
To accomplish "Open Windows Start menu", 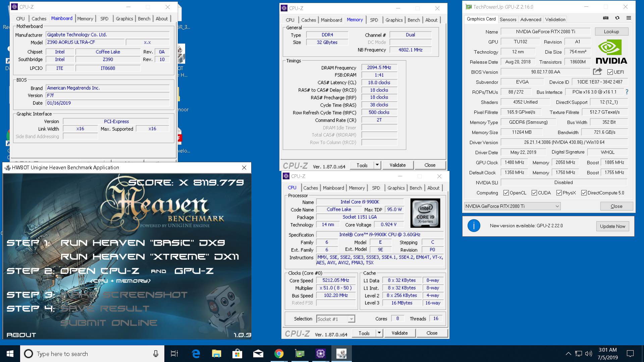I will (10, 354).
